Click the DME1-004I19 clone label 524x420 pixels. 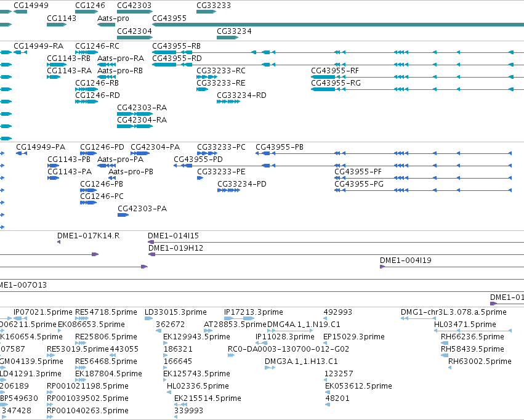tap(405, 260)
